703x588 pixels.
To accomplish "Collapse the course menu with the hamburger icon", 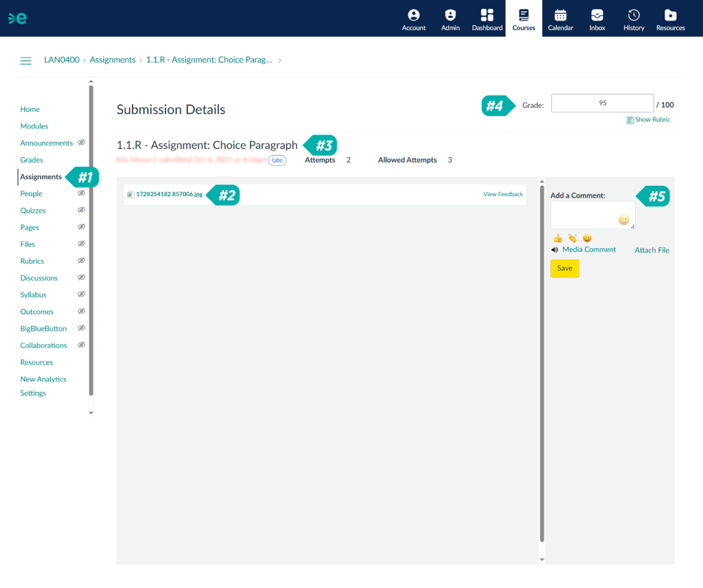I will pos(26,60).
